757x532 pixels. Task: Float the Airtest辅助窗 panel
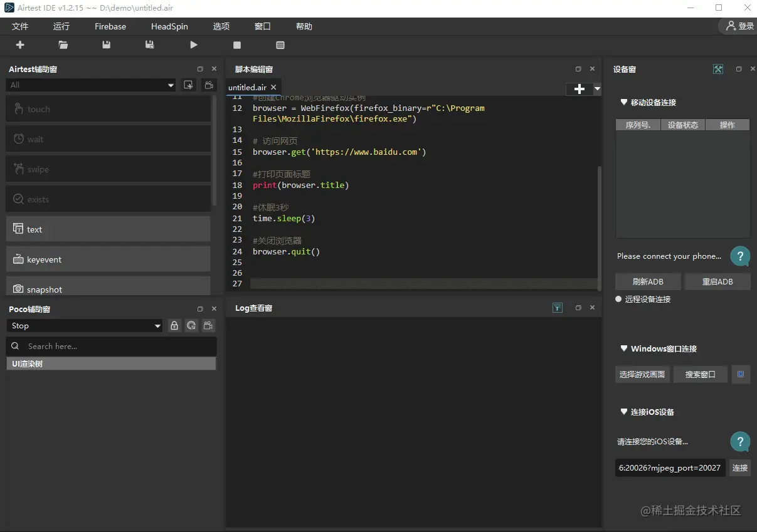tap(200, 69)
